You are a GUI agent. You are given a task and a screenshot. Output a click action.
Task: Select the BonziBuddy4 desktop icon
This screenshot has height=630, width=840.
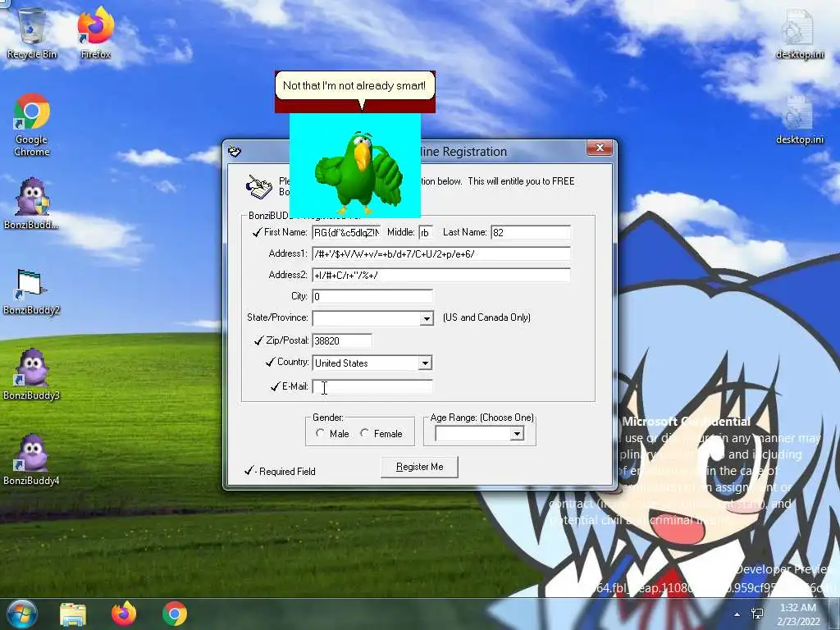pos(32,459)
